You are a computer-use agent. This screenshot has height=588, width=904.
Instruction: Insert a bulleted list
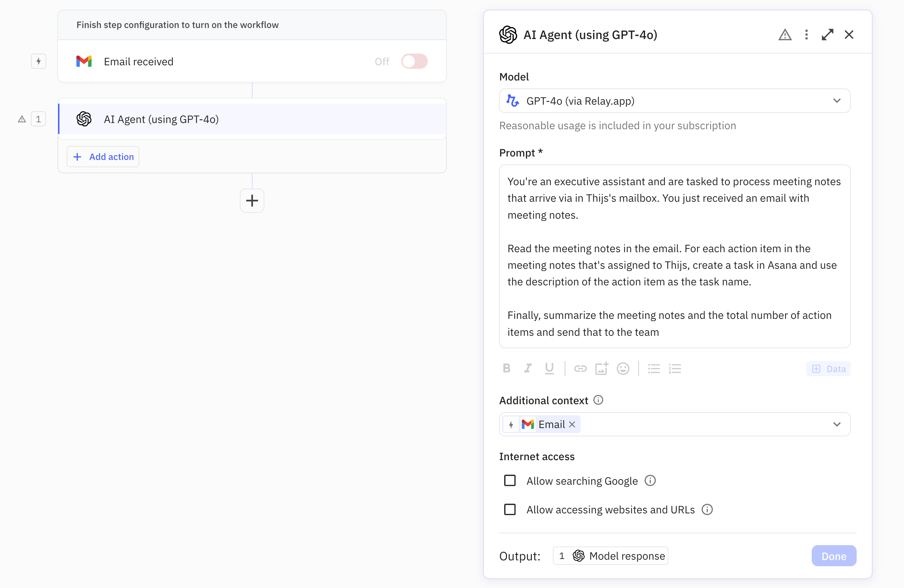click(x=654, y=368)
